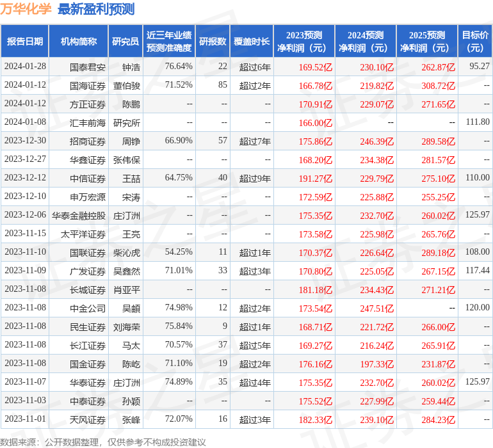Select institution 国联证券
The height and width of the screenshot is (448, 493).
[88, 252]
